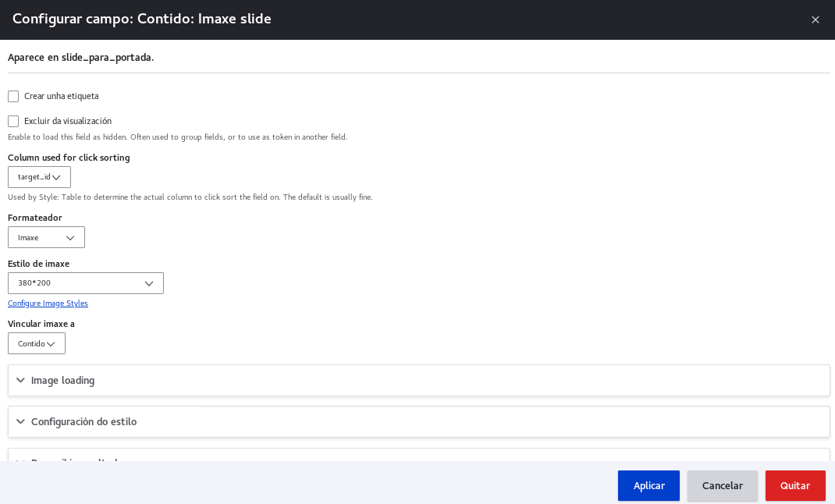Click the 'Crear unha etiqueta' label text
The image size is (835, 504).
61,97
